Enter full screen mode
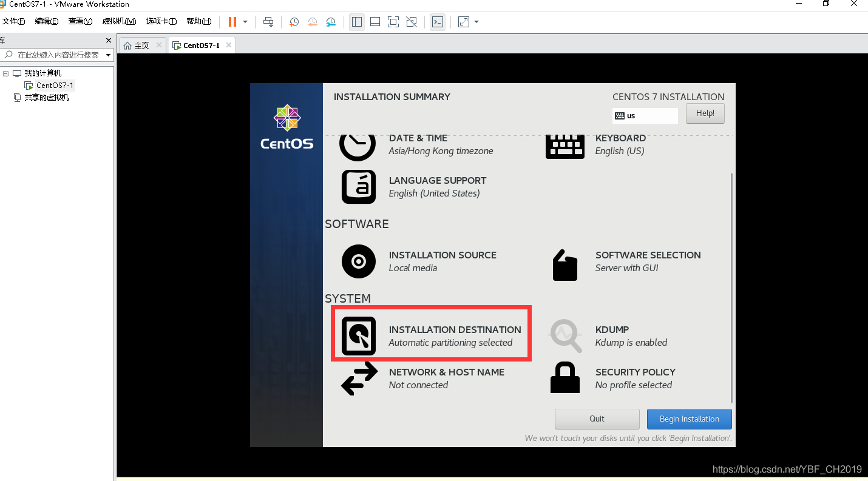This screenshot has height=481, width=868. coord(393,22)
